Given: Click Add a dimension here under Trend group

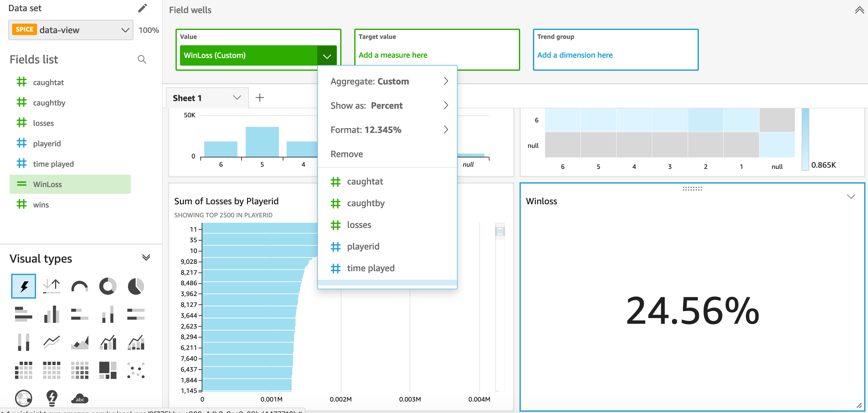Looking at the screenshot, I should pos(575,55).
